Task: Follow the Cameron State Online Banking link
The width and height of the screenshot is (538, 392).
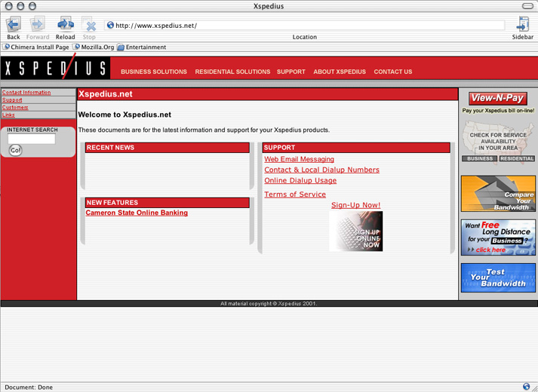Action: pyautogui.click(x=137, y=213)
